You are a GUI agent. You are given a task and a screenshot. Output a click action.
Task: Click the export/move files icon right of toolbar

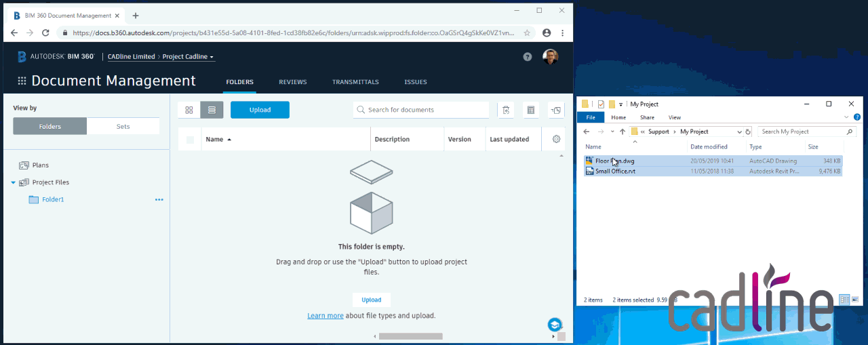tap(556, 110)
